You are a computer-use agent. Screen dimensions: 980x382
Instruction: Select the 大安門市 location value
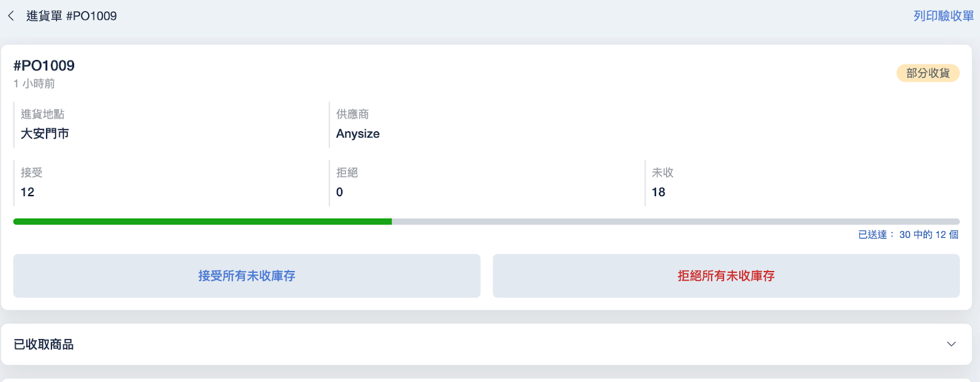pyautogui.click(x=45, y=134)
